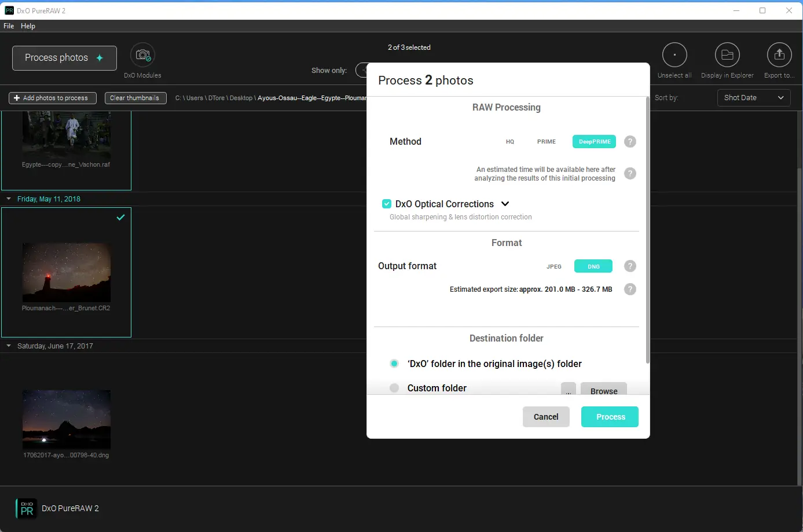Select the DeepPRIME processing method
Screen dimensions: 803x532
(x=595, y=142)
